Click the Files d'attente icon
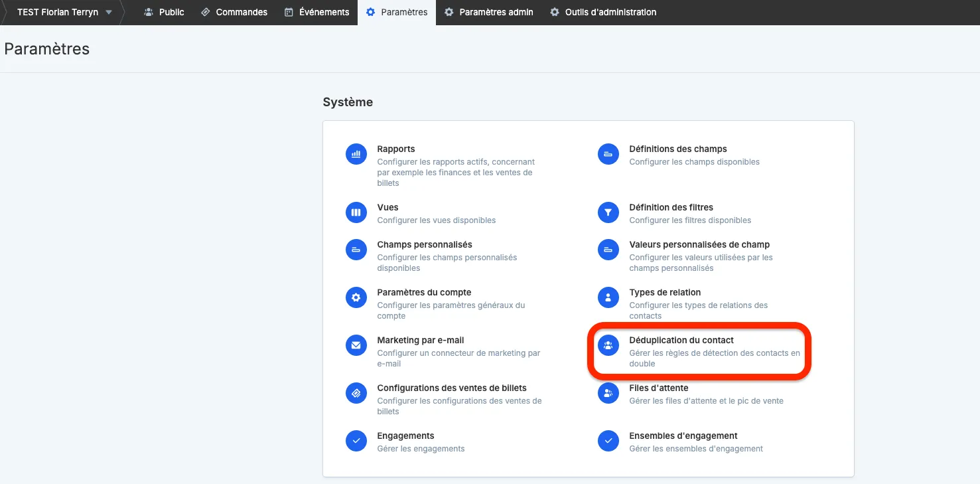The width and height of the screenshot is (980, 484). click(x=608, y=393)
